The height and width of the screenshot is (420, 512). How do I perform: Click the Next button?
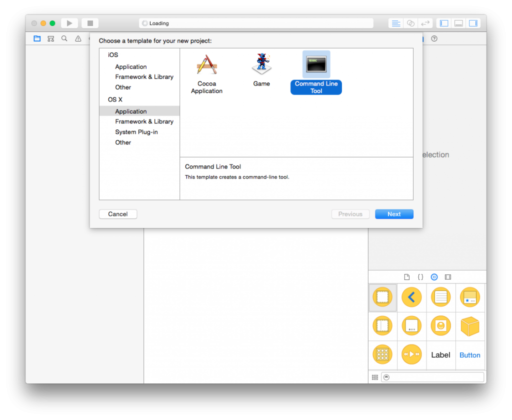[x=394, y=214]
